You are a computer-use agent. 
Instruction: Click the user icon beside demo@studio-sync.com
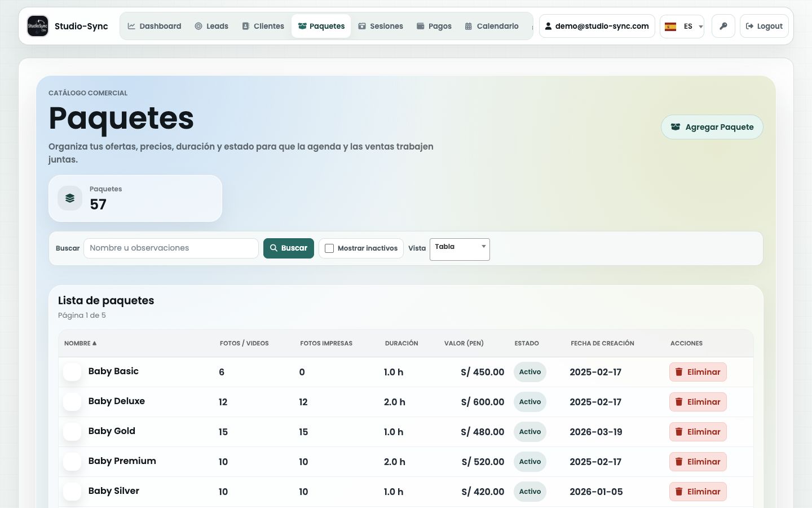[548, 26]
